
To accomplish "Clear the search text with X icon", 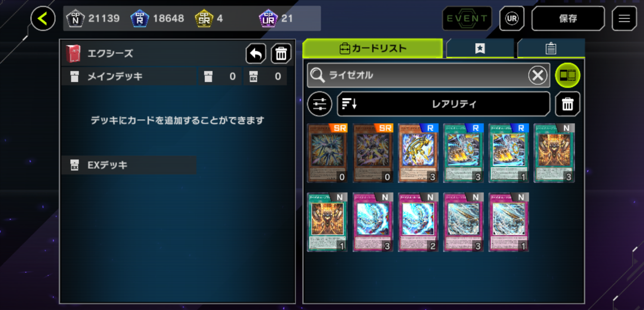I will pyautogui.click(x=538, y=76).
